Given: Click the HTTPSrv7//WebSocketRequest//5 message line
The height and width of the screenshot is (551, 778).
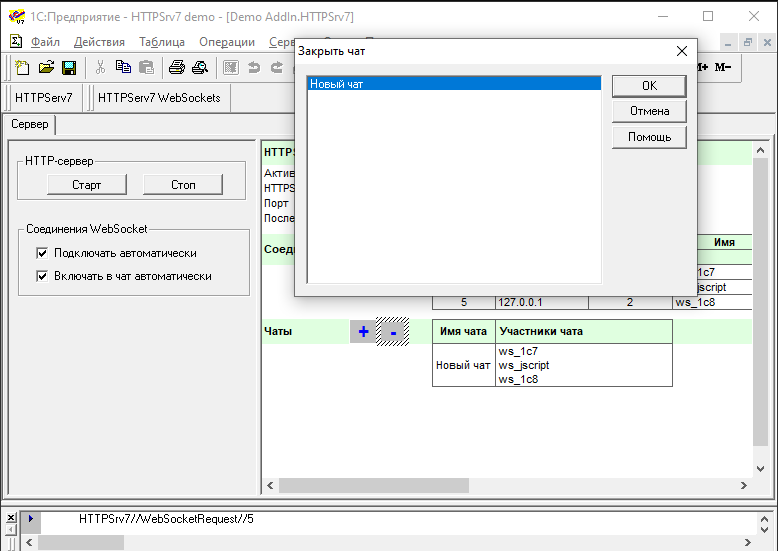Looking at the screenshot, I should click(x=166, y=519).
